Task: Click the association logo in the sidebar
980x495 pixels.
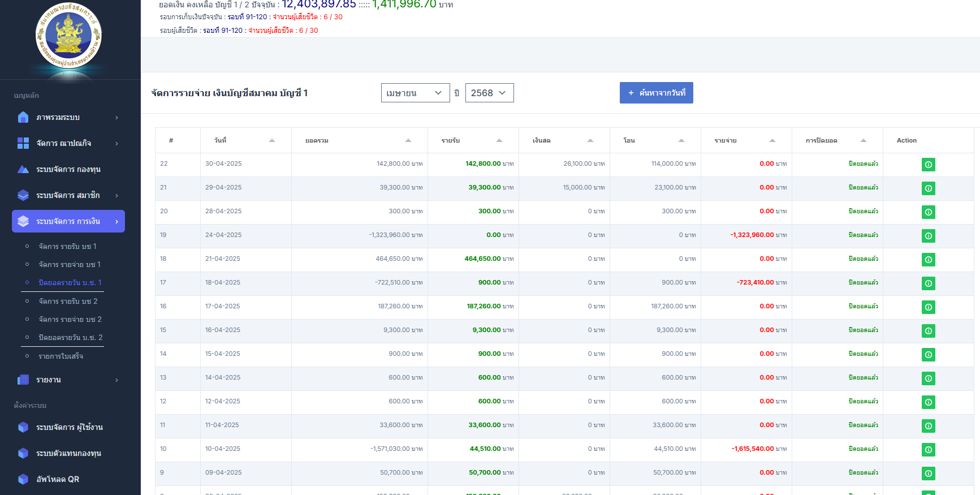Action: (68, 36)
